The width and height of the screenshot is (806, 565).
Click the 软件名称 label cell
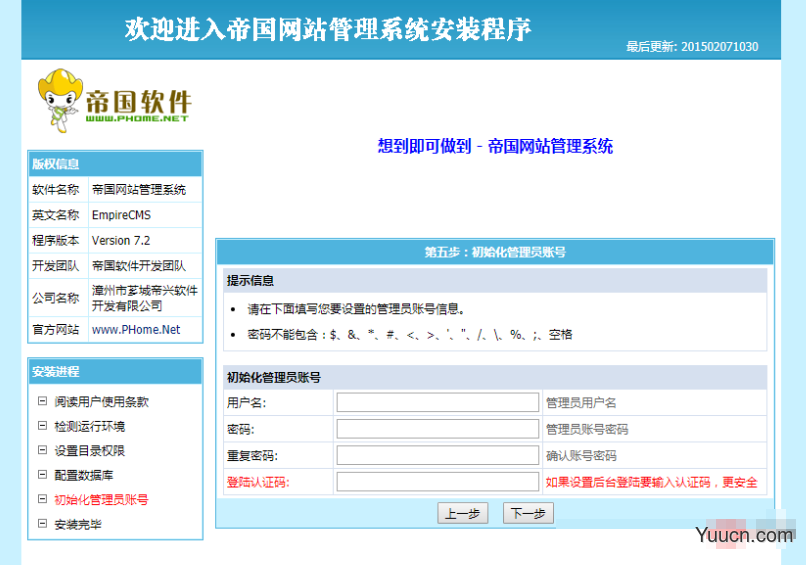pyautogui.click(x=56, y=190)
